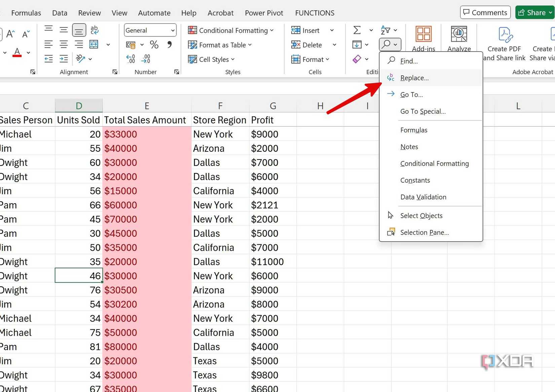
Task: Click the Clear eraser icon
Action: click(357, 59)
